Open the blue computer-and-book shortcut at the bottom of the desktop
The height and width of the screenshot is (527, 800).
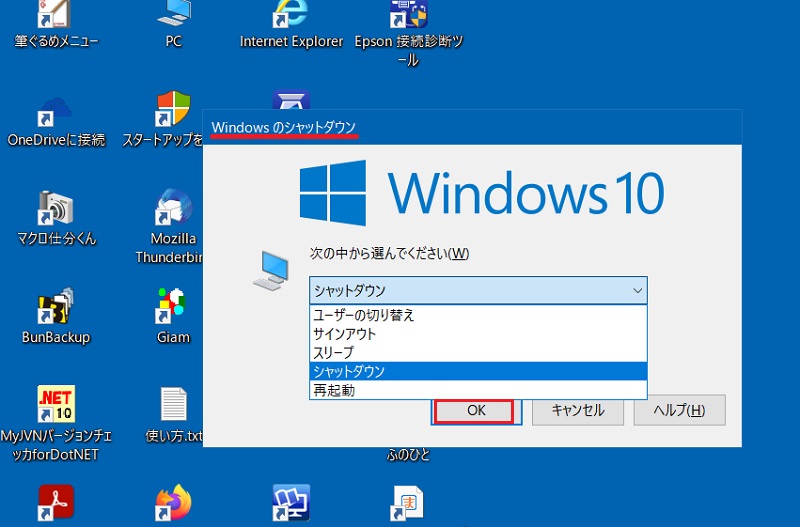291,503
